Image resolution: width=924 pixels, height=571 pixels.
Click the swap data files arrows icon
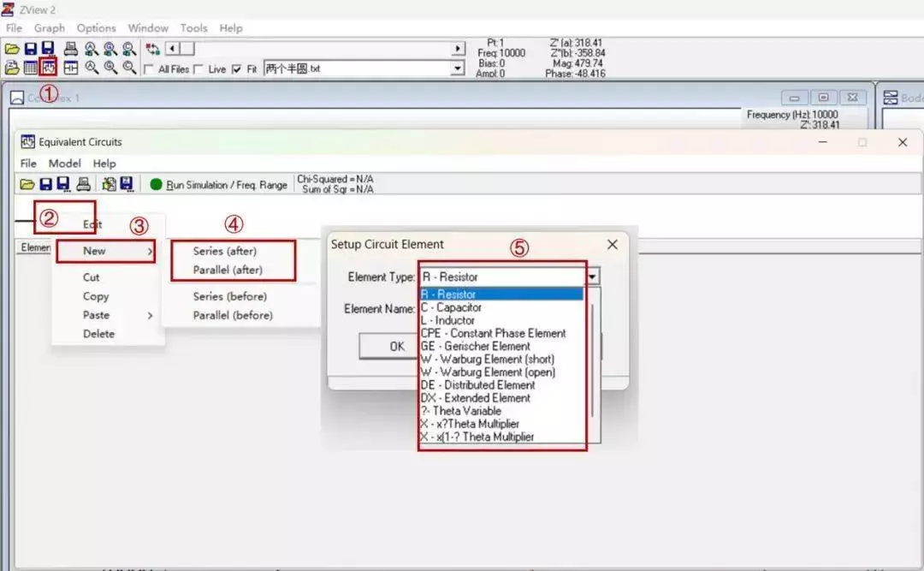pyautogui.click(x=152, y=49)
